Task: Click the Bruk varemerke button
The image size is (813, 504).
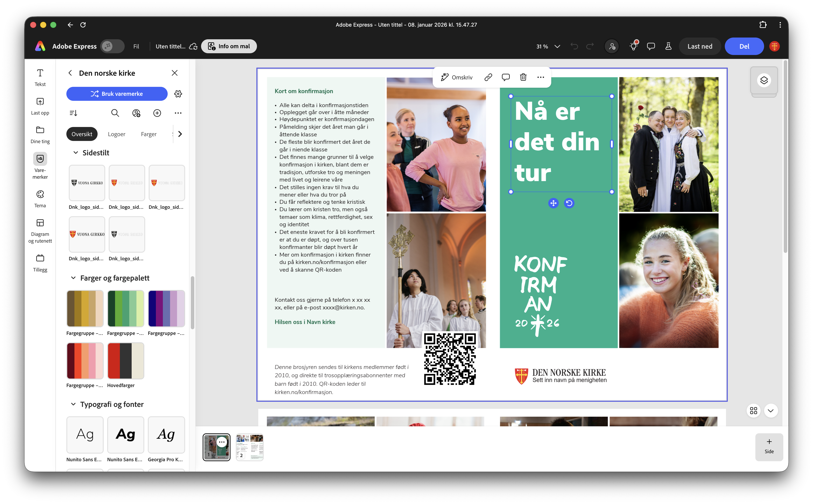Action: click(117, 94)
